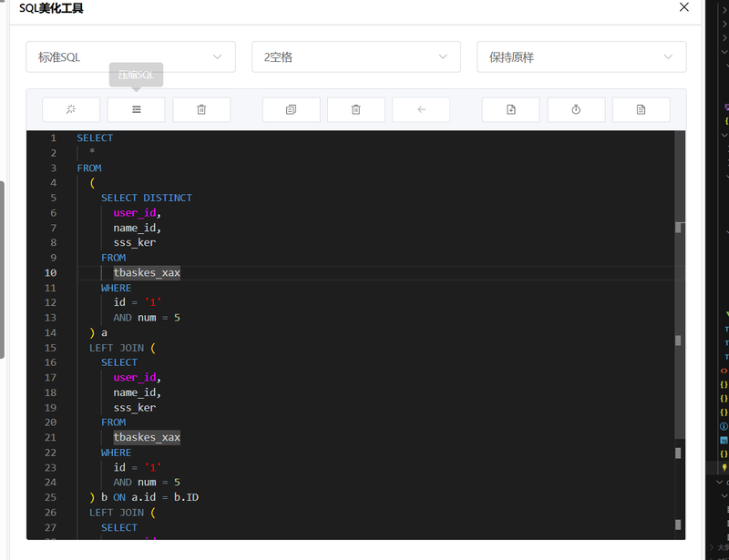
Task: Click the copy documents icon button
Action: tap(291, 109)
